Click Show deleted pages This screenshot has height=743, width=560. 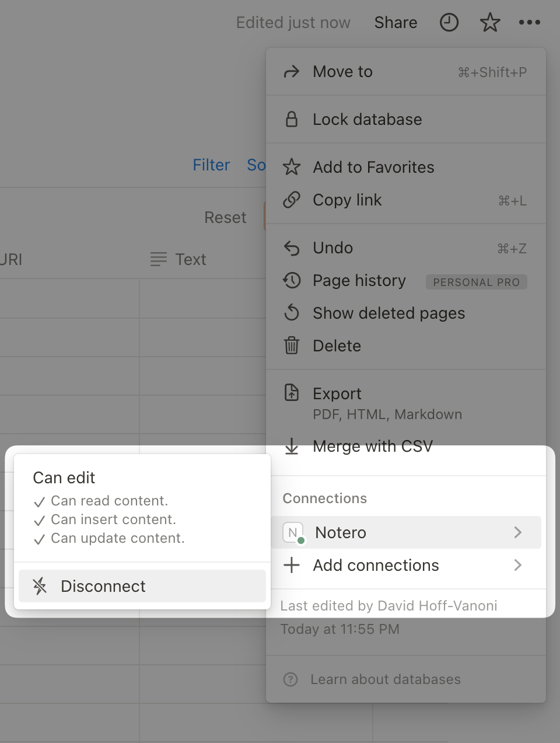coord(388,313)
